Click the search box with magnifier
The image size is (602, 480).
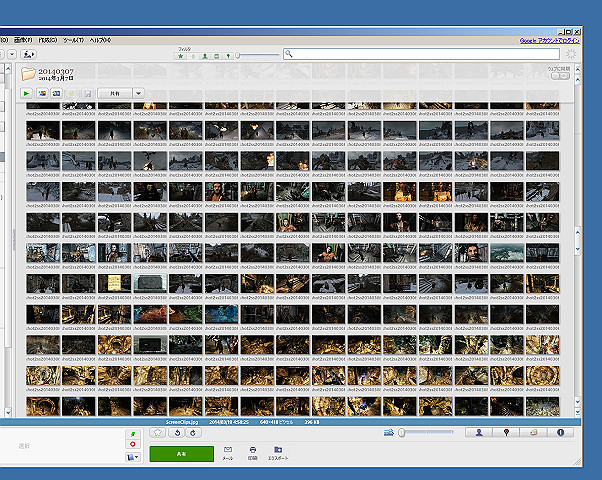[x=421, y=54]
